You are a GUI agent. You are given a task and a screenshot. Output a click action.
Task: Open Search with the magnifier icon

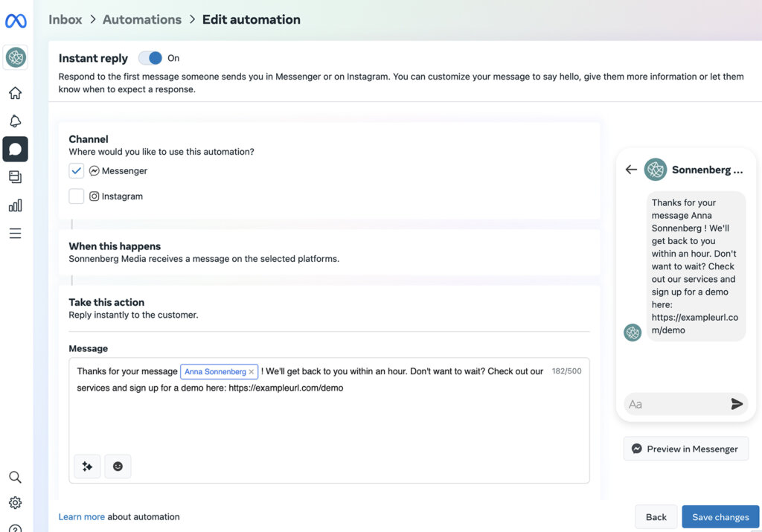tap(15, 477)
